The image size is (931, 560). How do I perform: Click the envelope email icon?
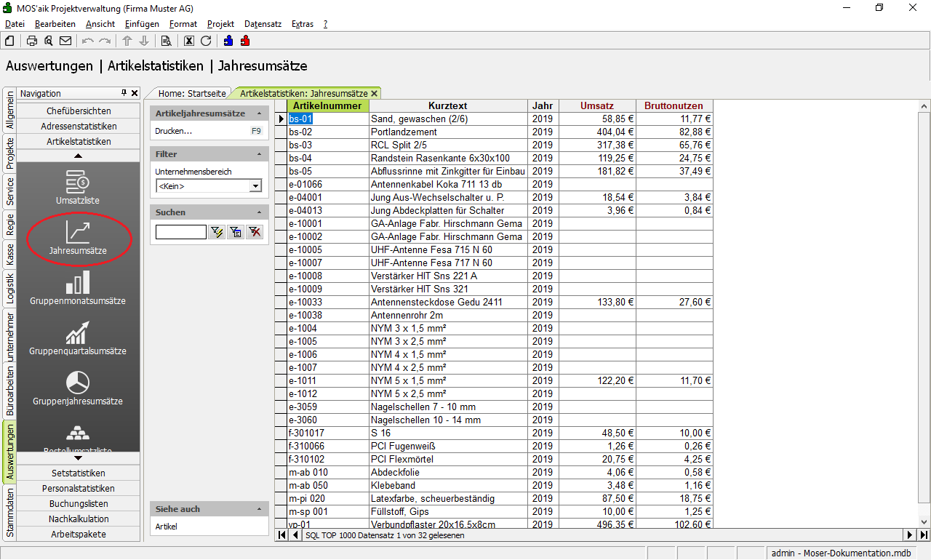click(65, 41)
